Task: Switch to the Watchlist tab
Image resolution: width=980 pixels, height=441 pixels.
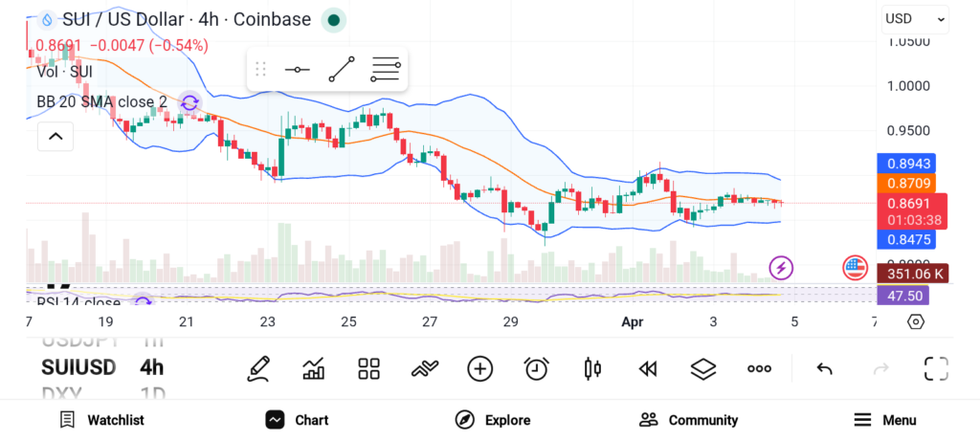Action: pyautogui.click(x=101, y=420)
